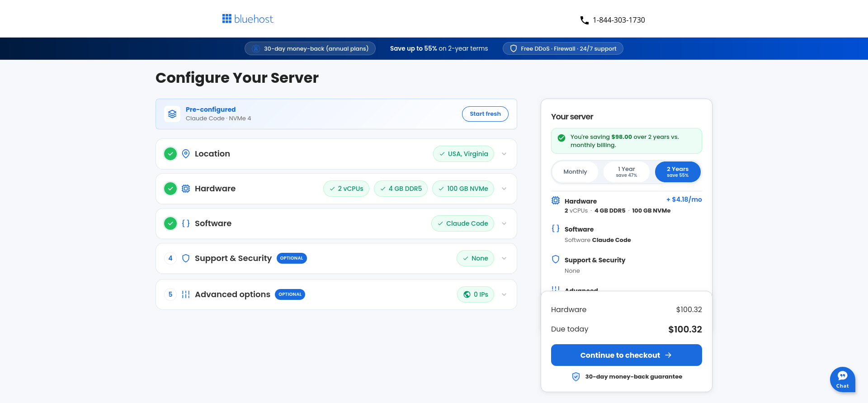The width and height of the screenshot is (868, 403).
Task: Click the money-back guarantee shield icon
Action: [x=576, y=377]
